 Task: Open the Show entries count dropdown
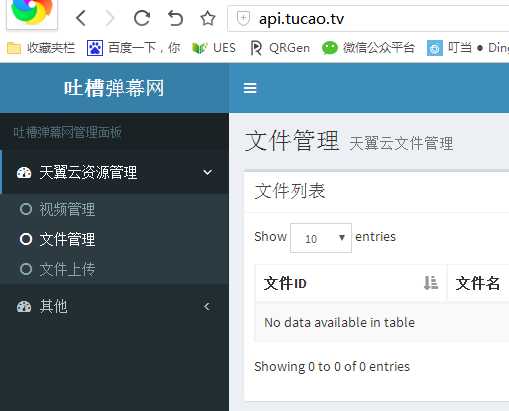tap(321, 238)
